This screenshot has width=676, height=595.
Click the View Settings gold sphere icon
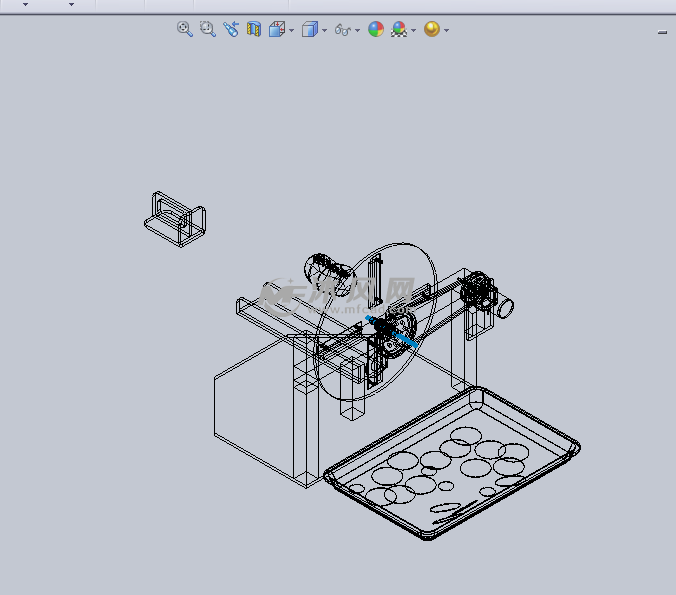point(431,29)
